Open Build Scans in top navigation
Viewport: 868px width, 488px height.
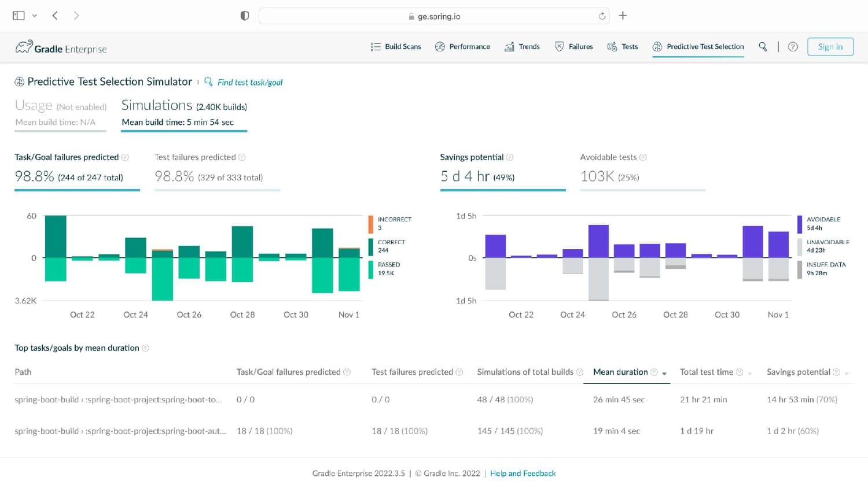(x=396, y=47)
